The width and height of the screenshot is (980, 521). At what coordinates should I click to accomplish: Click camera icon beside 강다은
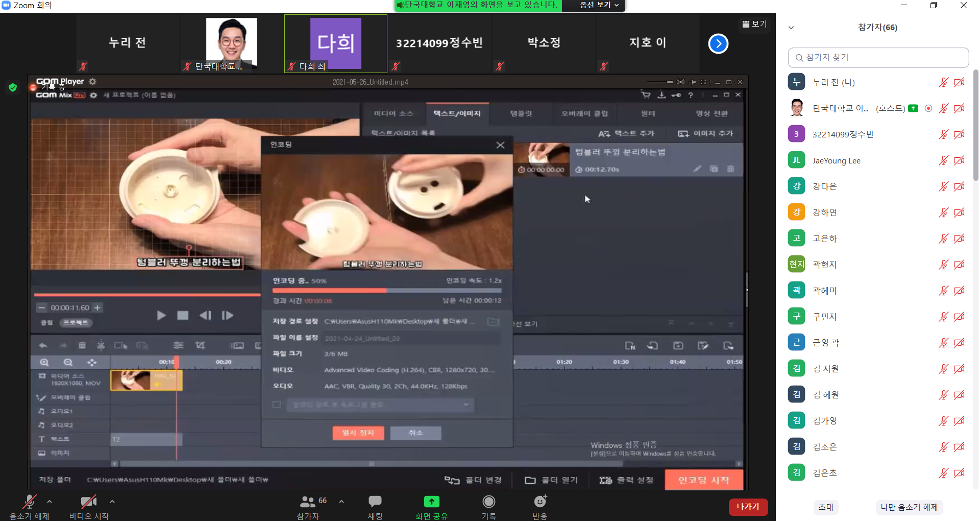pyautogui.click(x=960, y=186)
